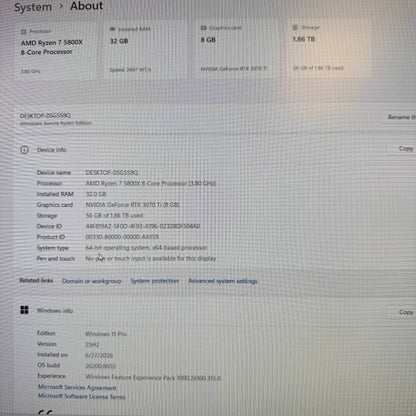
Task: Open the Microsoft Services Agreement link
Action: (77, 387)
